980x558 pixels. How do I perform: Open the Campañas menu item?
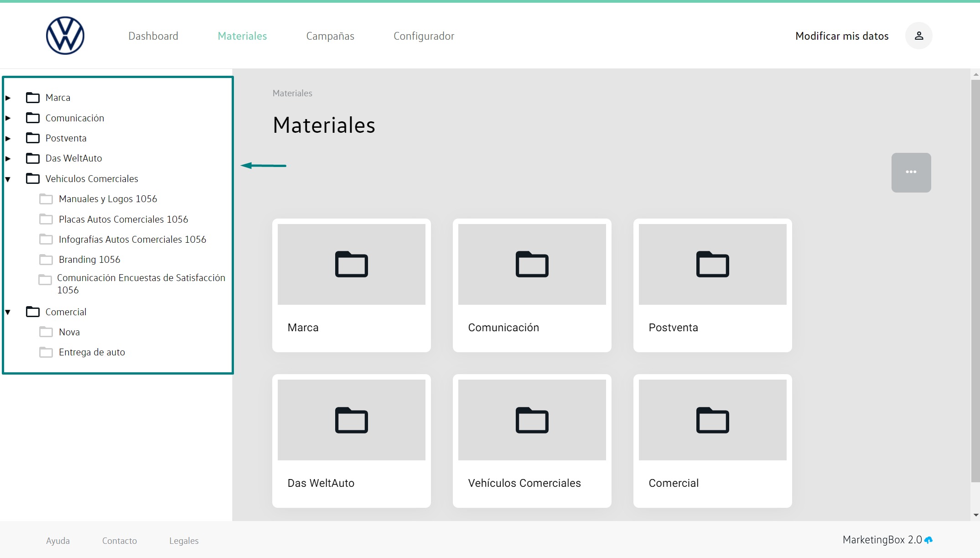pyautogui.click(x=330, y=36)
